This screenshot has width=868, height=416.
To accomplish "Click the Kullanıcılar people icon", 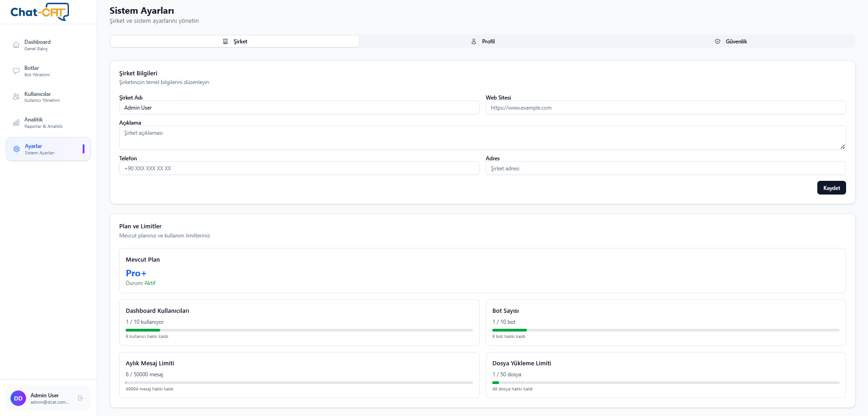I will (16, 97).
